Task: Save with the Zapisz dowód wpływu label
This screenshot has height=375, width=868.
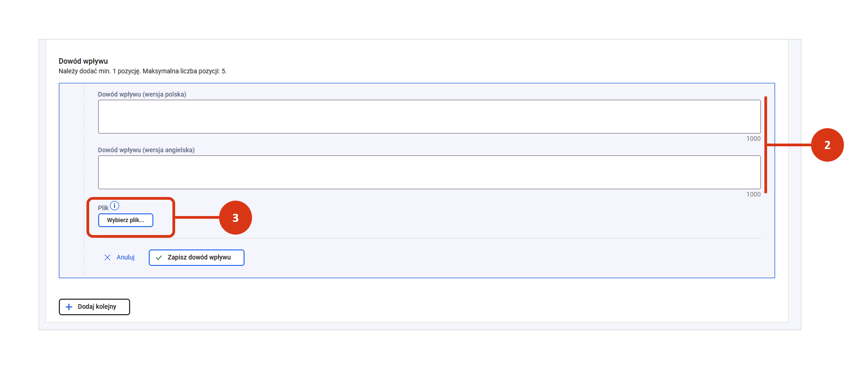Action: click(199, 257)
